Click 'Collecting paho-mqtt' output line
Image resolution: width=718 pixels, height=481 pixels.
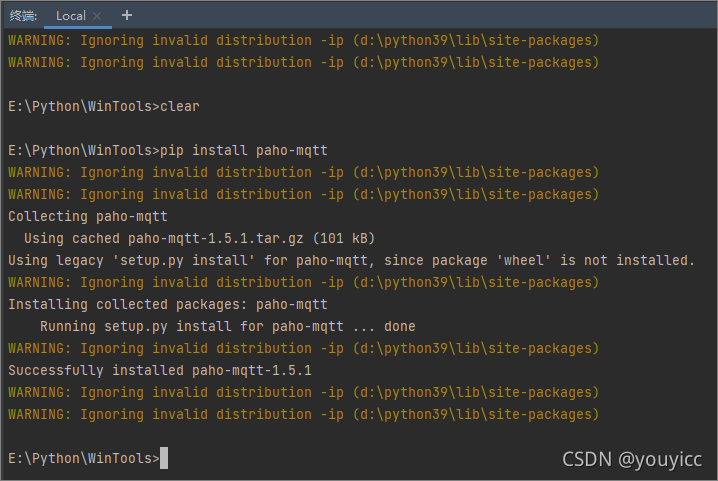[x=88, y=216]
